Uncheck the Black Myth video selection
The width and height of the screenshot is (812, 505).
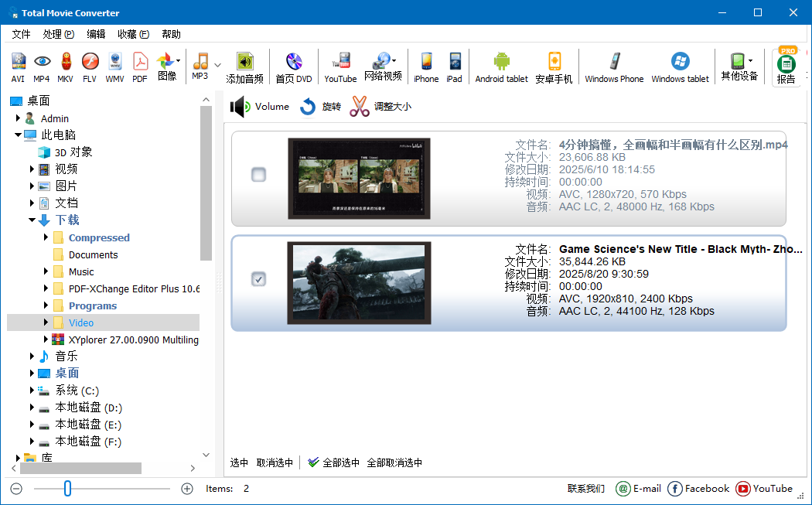(258, 281)
